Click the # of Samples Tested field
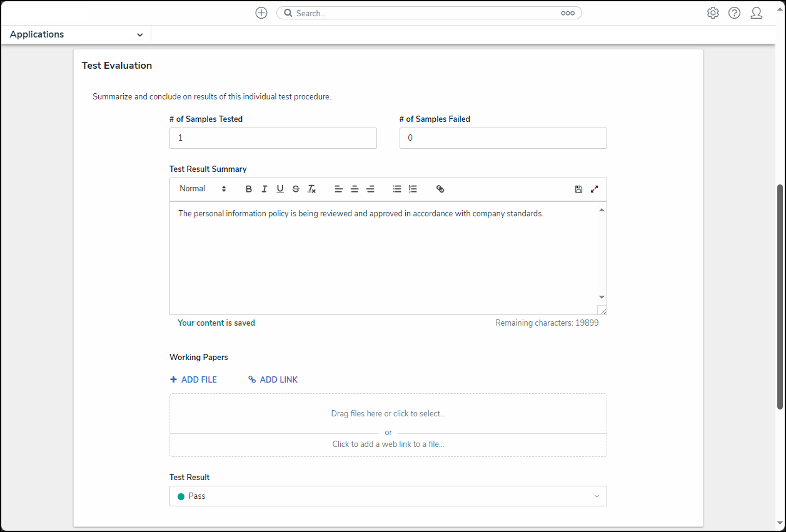This screenshot has height=532, width=786. 273,138
